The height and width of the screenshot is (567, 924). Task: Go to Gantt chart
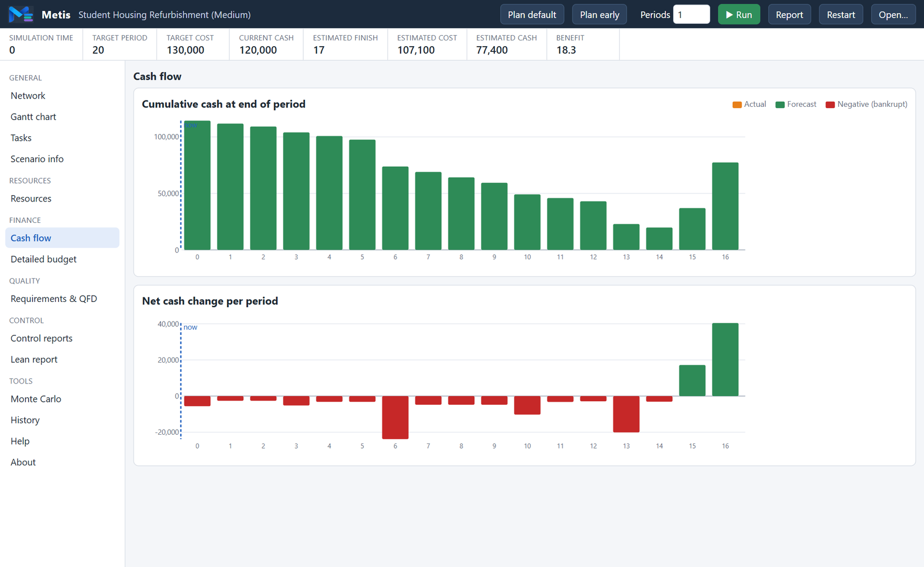[62, 117]
